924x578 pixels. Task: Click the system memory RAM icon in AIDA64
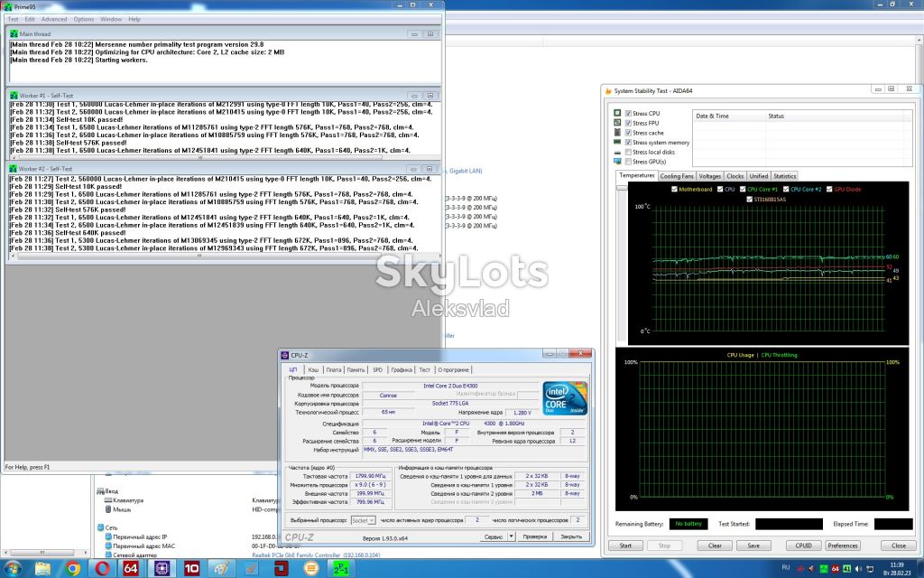(x=617, y=142)
